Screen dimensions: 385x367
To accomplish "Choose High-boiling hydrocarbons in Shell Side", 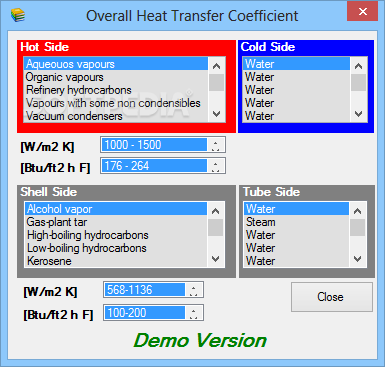I will (x=116, y=235).
